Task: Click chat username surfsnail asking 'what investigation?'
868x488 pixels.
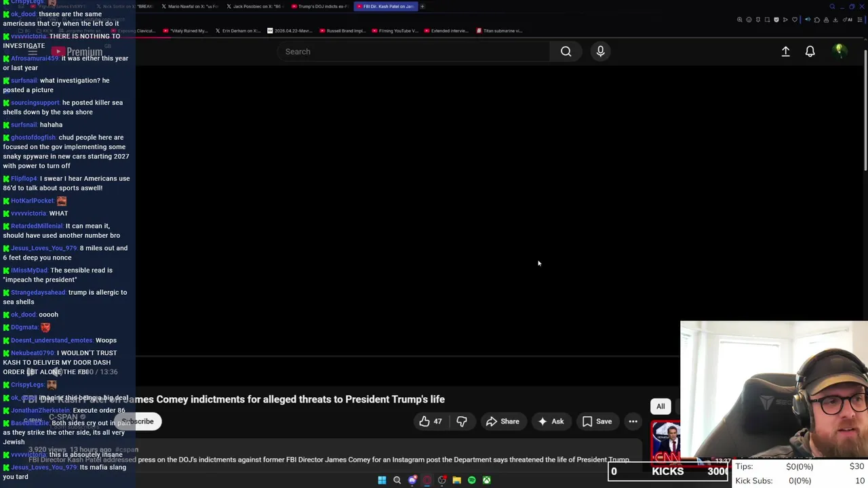Action: click(24, 81)
